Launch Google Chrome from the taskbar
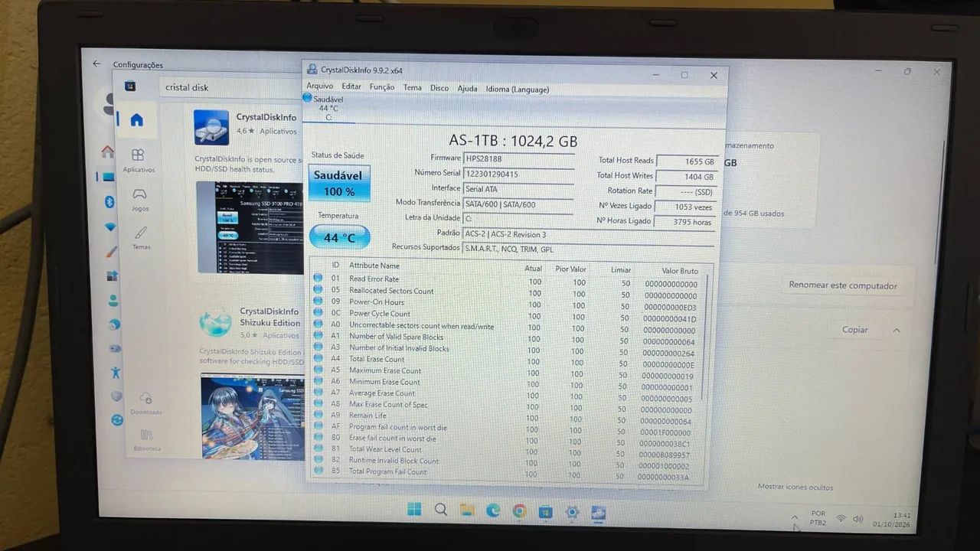This screenshot has height=551, width=980. 519,511
